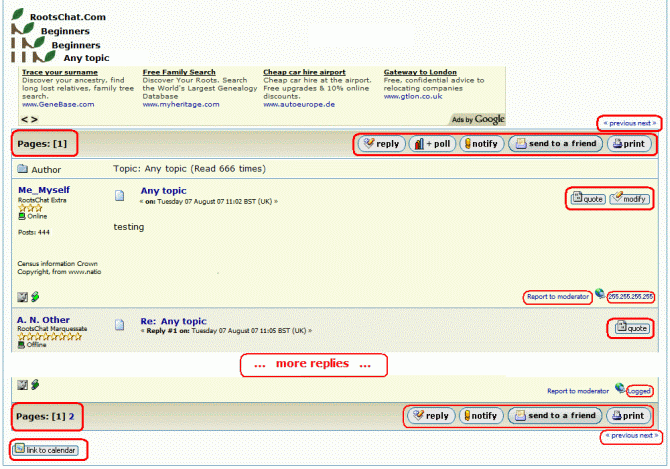The height and width of the screenshot is (469, 670).
Task: Click the top reply button
Action: (381, 144)
